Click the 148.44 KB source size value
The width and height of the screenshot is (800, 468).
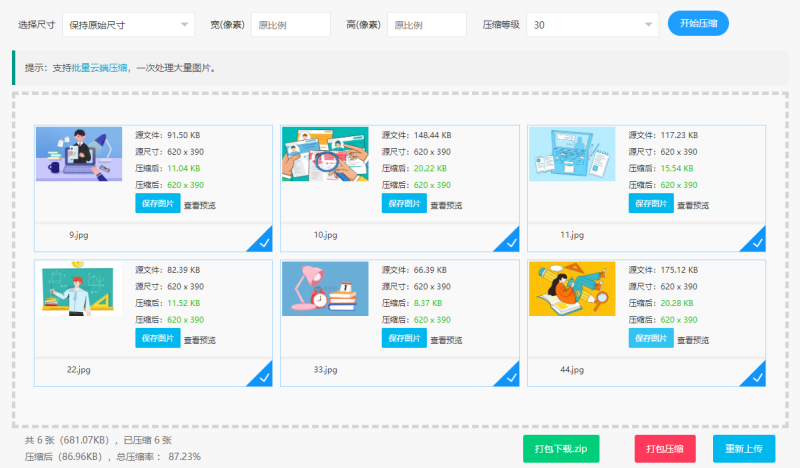(433, 135)
